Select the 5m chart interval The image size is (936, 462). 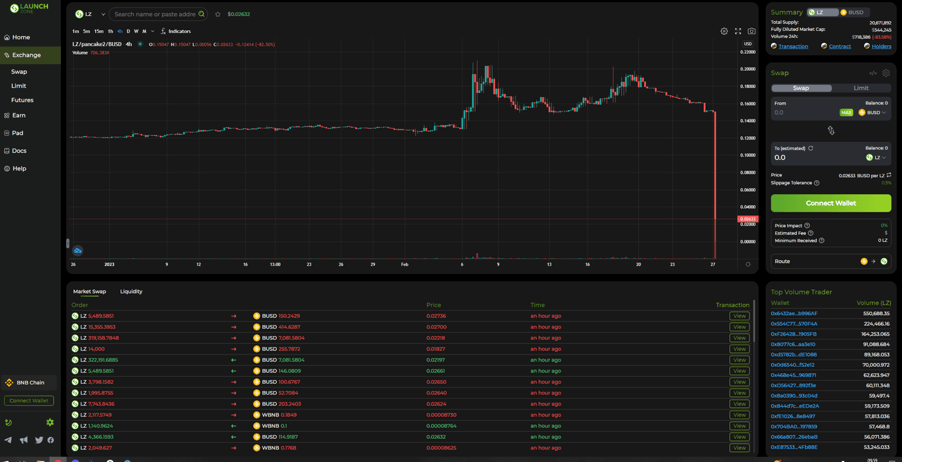pyautogui.click(x=87, y=31)
